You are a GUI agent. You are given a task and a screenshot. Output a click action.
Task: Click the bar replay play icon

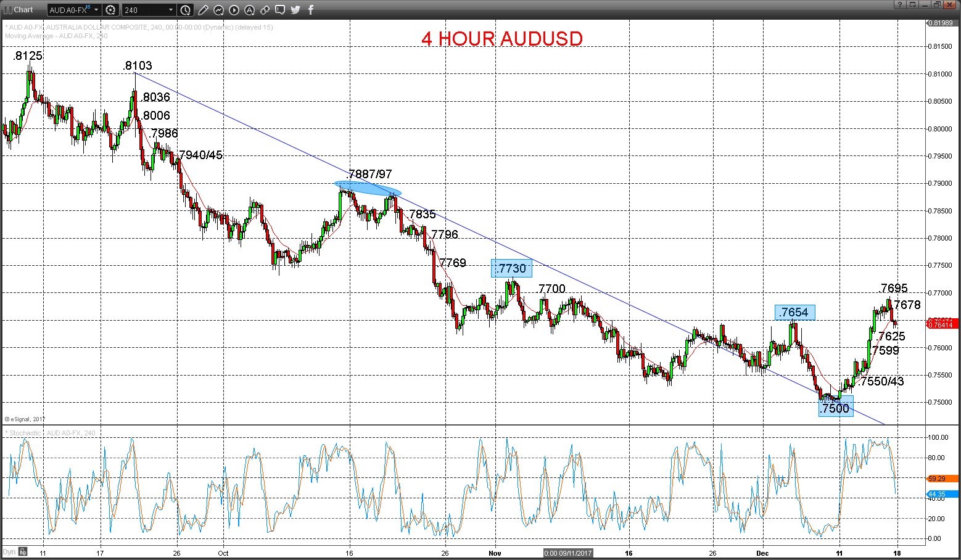[x=234, y=10]
